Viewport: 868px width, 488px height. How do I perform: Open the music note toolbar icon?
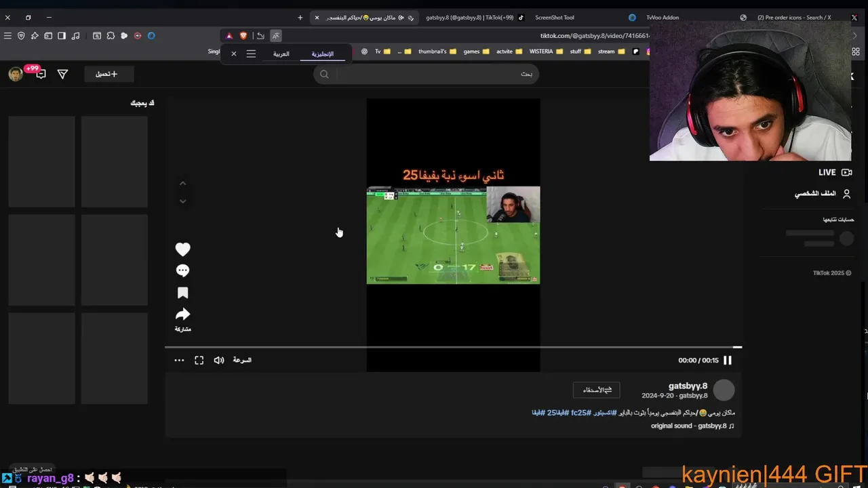[x=75, y=36]
